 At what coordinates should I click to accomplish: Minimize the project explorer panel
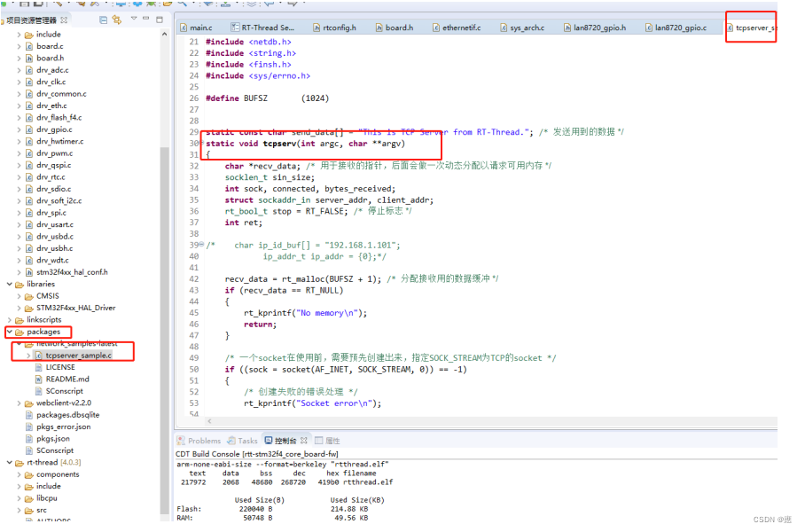pos(146,19)
